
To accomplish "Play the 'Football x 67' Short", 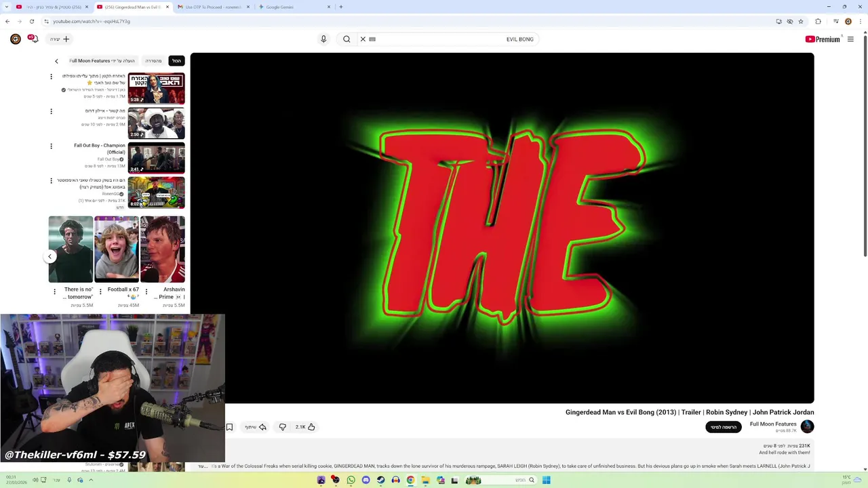I will pos(116,249).
